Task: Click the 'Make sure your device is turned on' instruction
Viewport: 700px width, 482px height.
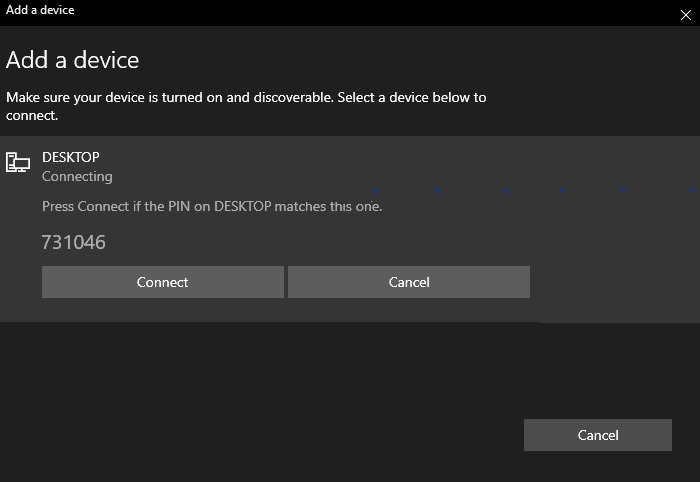Action: tap(246, 97)
